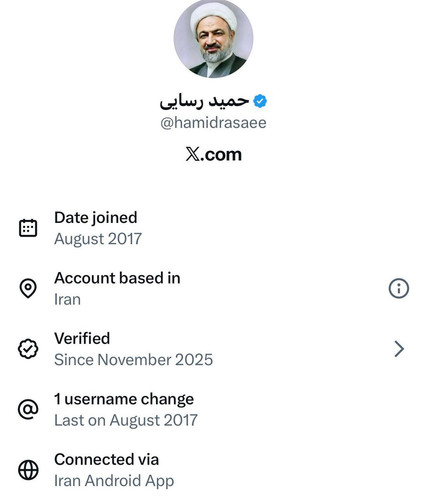The width and height of the screenshot is (427, 500).
Task: Select the Account based in row
Action: pos(213,288)
